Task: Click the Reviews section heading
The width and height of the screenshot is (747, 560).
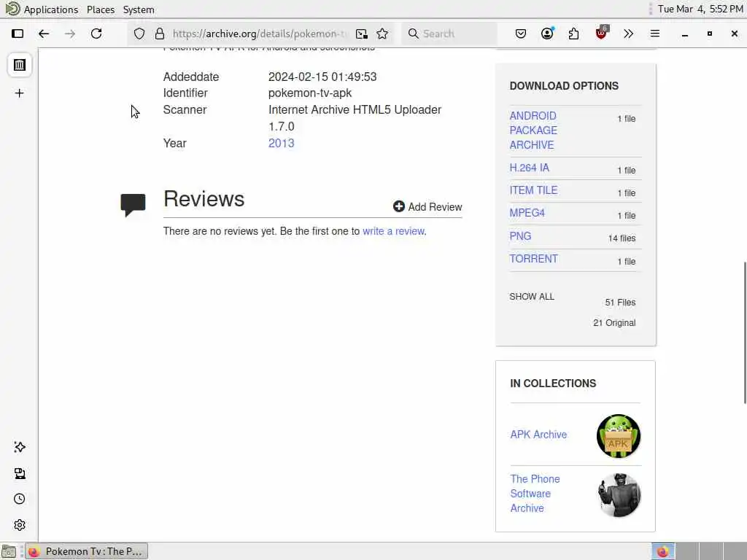Action: pos(204,199)
